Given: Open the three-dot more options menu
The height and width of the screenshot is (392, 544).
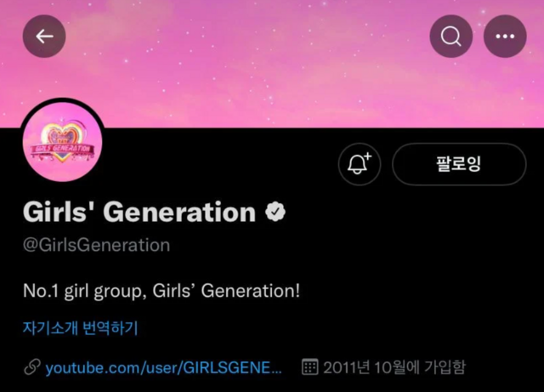Looking at the screenshot, I should pos(505,36).
